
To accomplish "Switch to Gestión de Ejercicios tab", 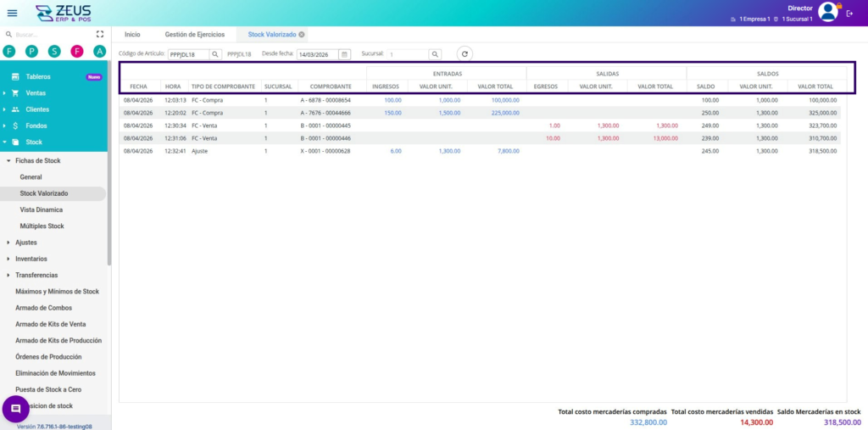I will click(x=194, y=35).
